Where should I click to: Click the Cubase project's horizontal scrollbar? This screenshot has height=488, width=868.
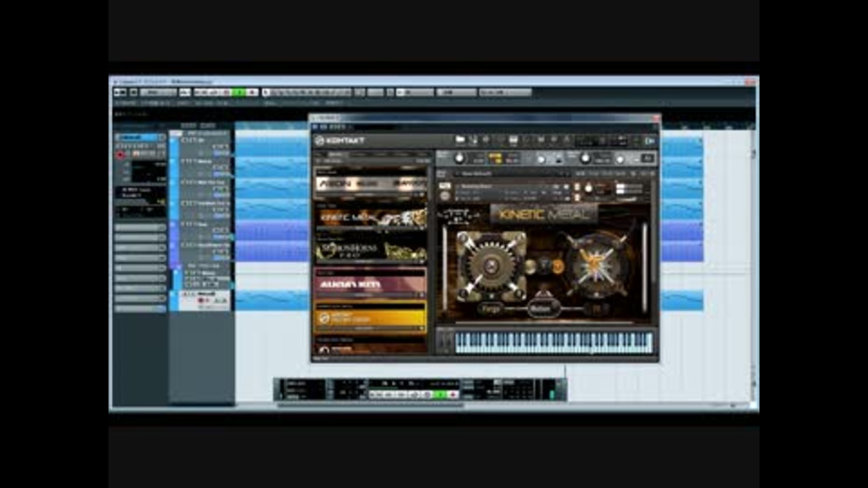tap(370, 405)
